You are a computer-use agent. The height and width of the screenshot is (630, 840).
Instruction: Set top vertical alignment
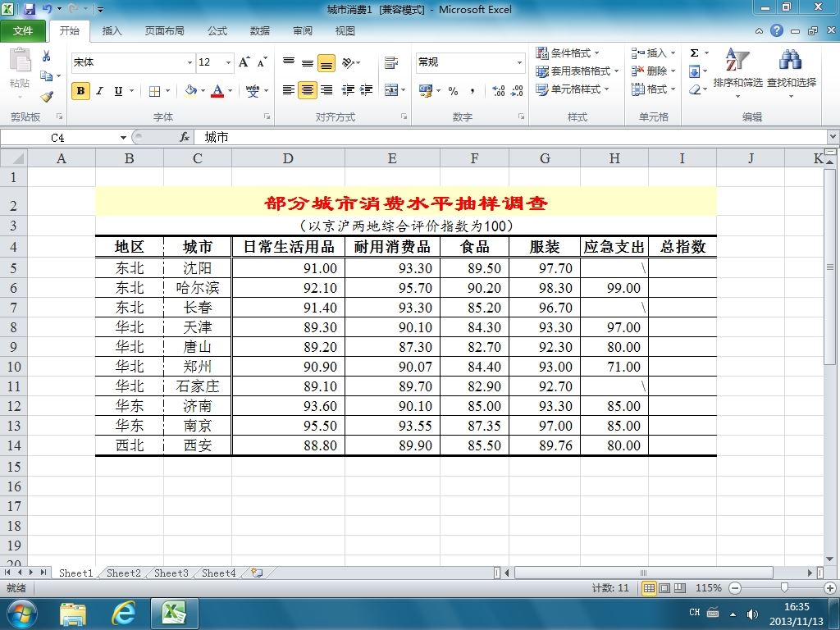[288, 62]
